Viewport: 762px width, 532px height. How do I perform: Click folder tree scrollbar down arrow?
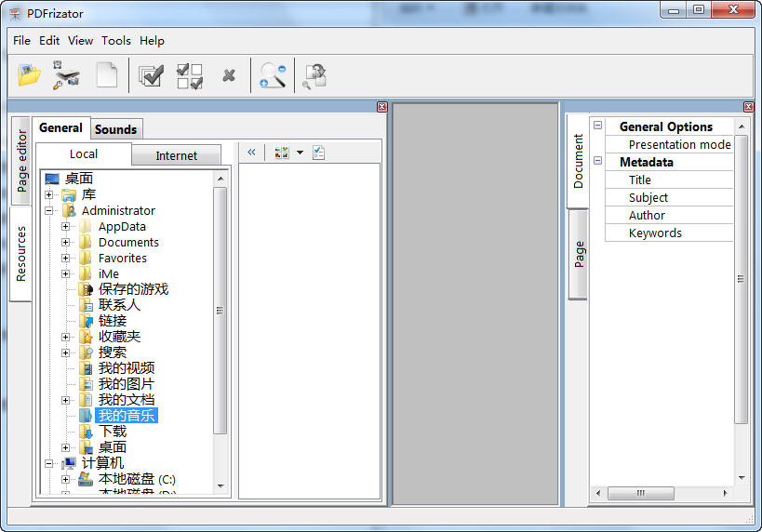(221, 486)
